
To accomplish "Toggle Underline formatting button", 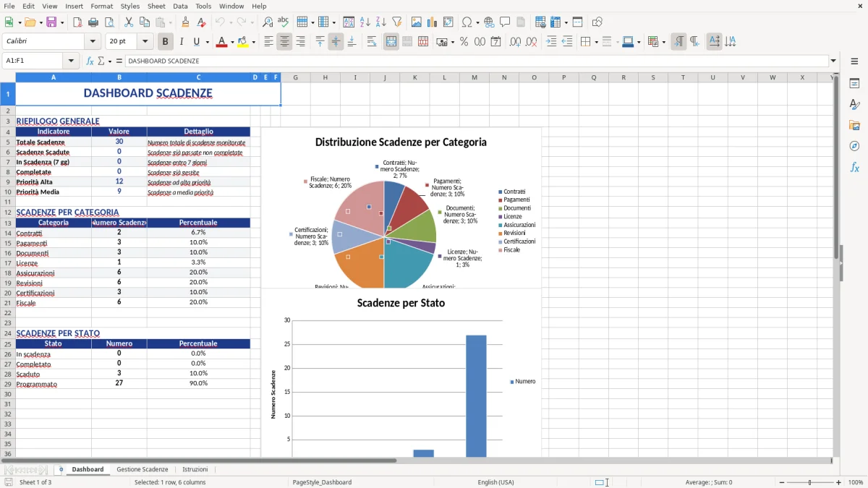I will tap(197, 42).
